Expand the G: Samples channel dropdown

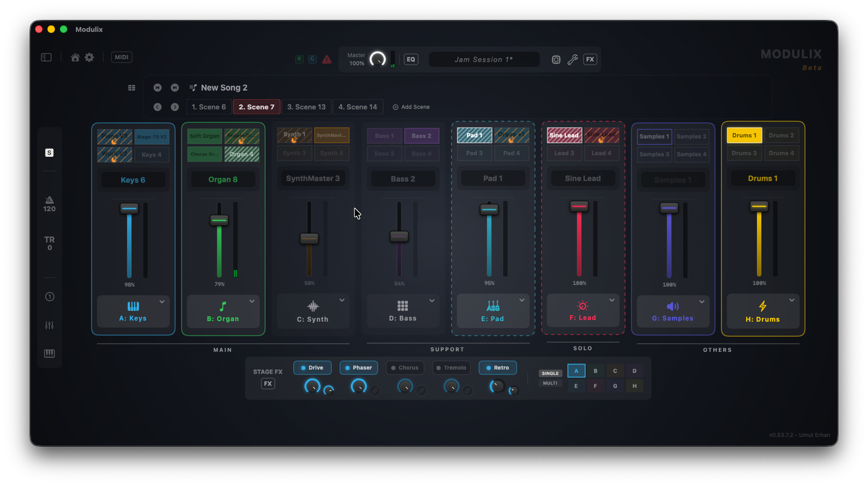(x=702, y=302)
